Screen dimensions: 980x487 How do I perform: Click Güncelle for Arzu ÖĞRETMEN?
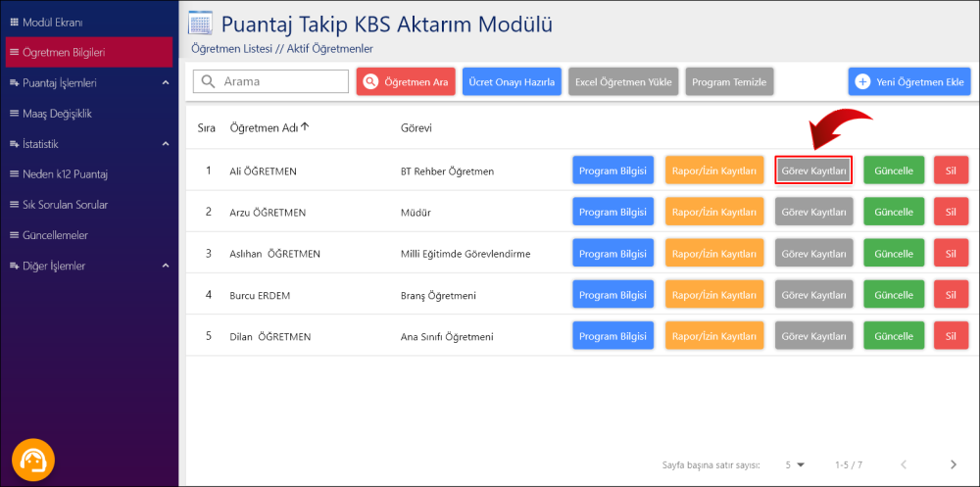tap(893, 212)
